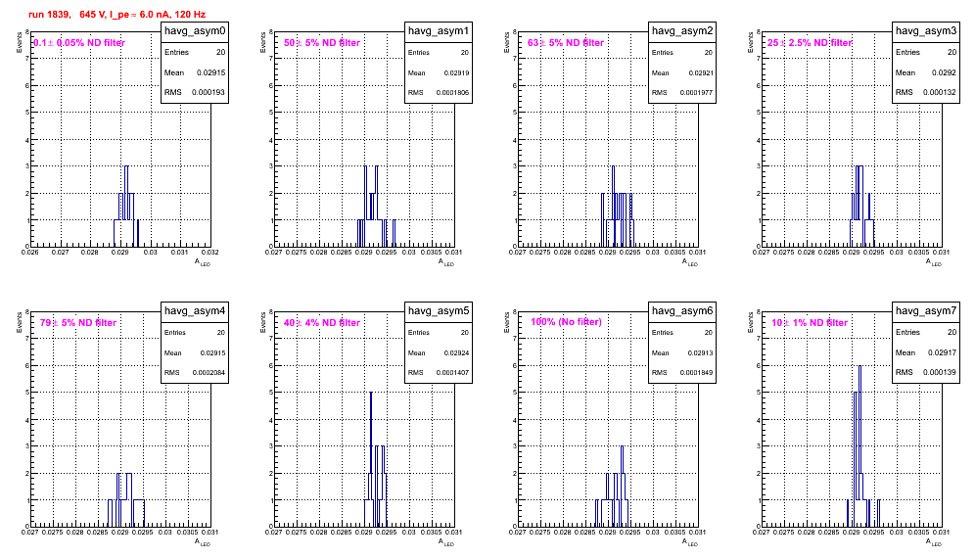Click Mean value 0.02919 in havg_asym1

(x=456, y=73)
